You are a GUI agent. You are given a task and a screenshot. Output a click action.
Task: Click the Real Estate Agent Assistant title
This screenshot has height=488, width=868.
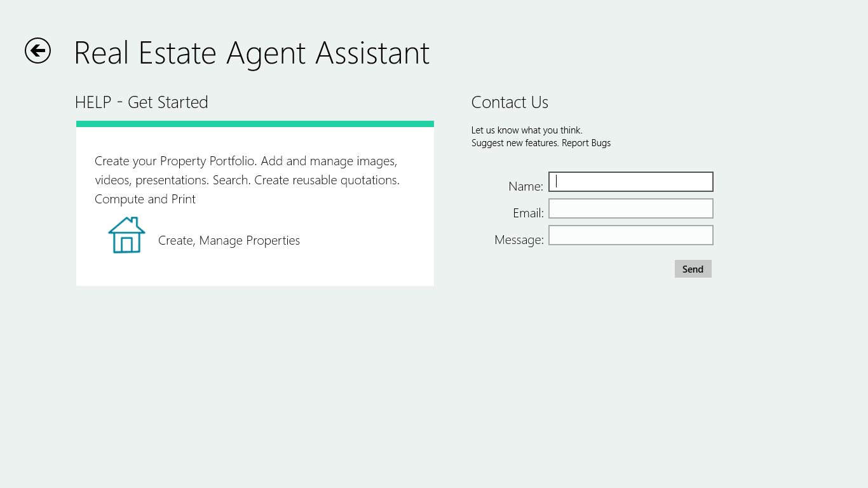[252, 53]
